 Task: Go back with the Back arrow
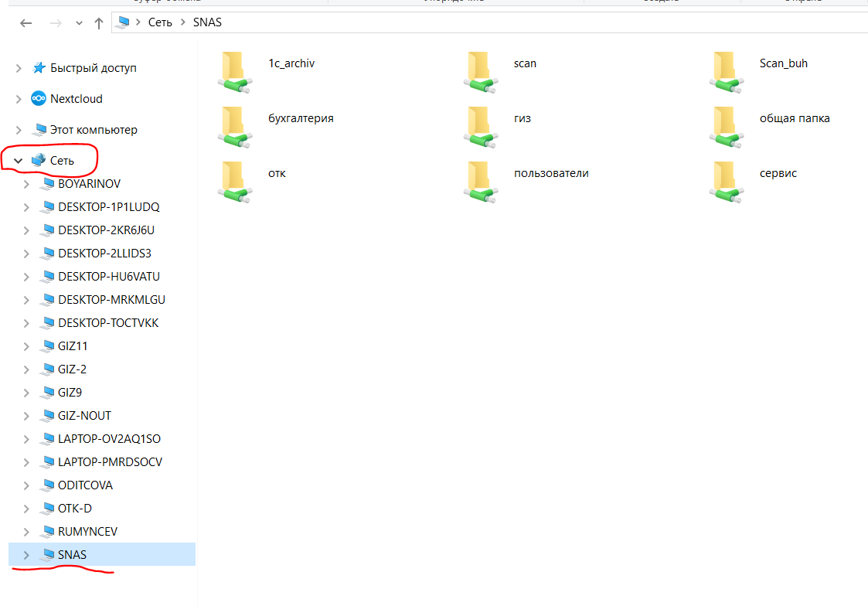coord(26,23)
